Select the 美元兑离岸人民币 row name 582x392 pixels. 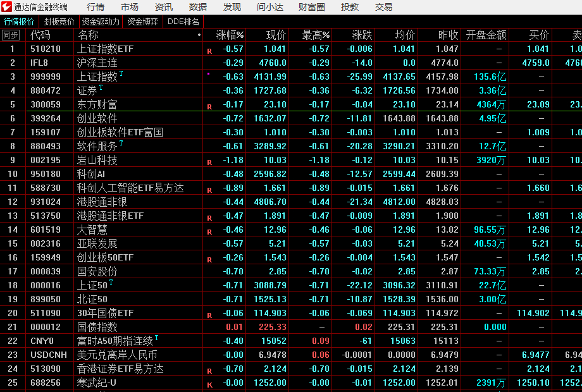point(117,355)
